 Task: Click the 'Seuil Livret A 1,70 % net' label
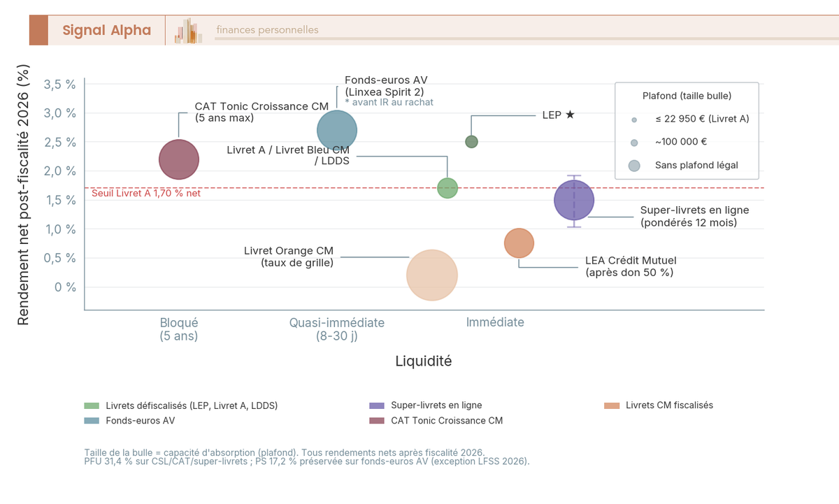pos(146,194)
